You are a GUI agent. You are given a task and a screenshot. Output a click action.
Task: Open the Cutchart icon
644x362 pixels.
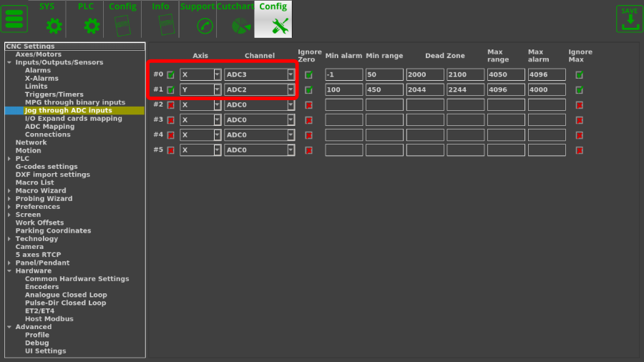point(239,26)
